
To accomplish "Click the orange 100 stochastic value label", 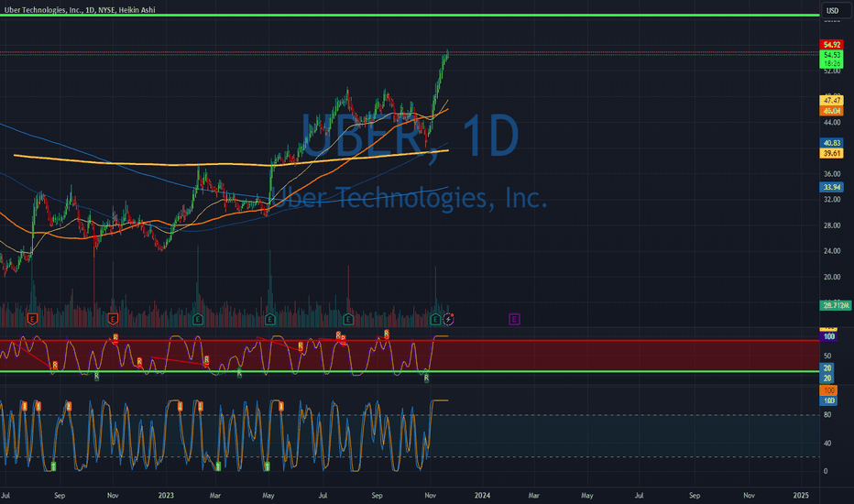I will 828,390.
